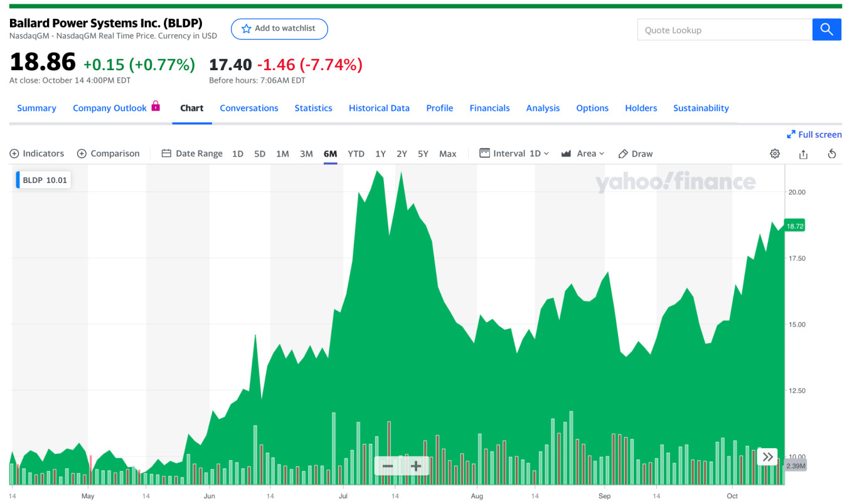Click the Company Outlook lock icon

click(x=156, y=106)
